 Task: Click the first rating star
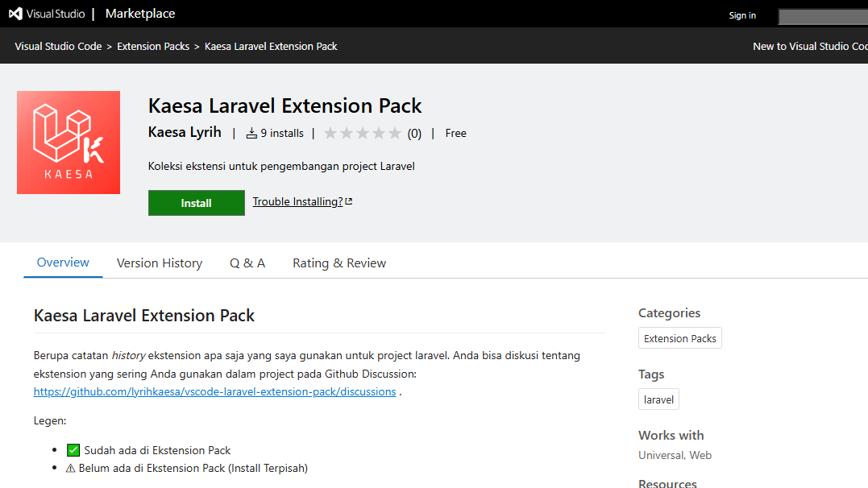(330, 134)
